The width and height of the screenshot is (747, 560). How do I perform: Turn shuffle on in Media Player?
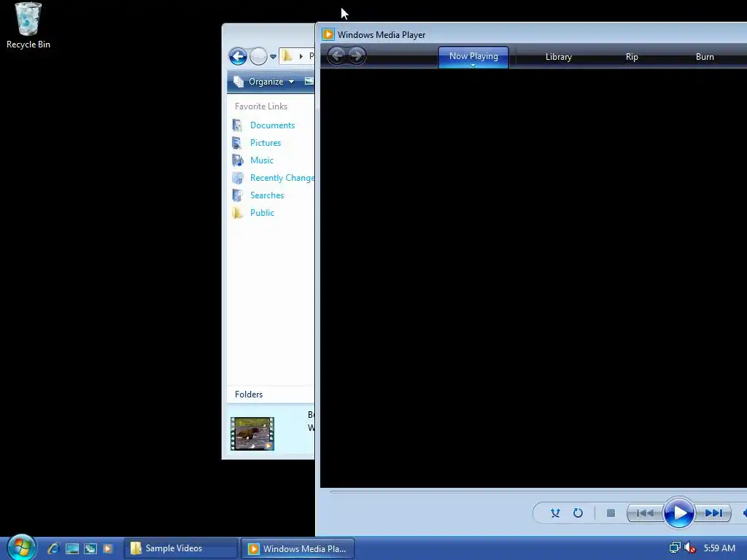pos(555,513)
